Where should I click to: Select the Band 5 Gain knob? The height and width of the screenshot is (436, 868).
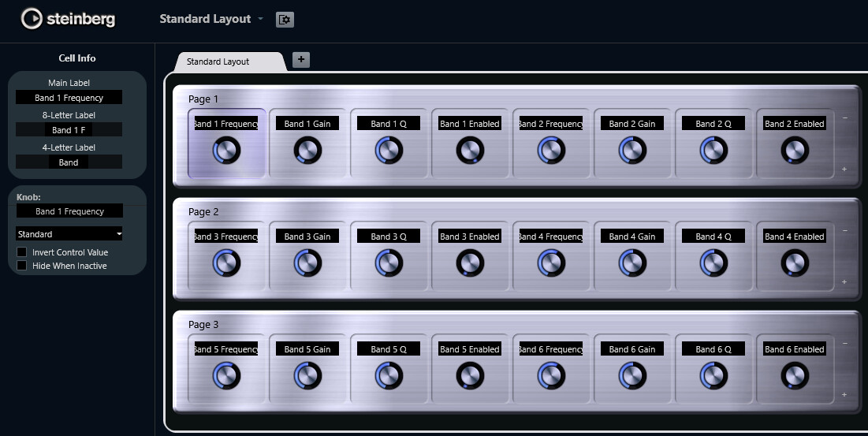pos(307,376)
